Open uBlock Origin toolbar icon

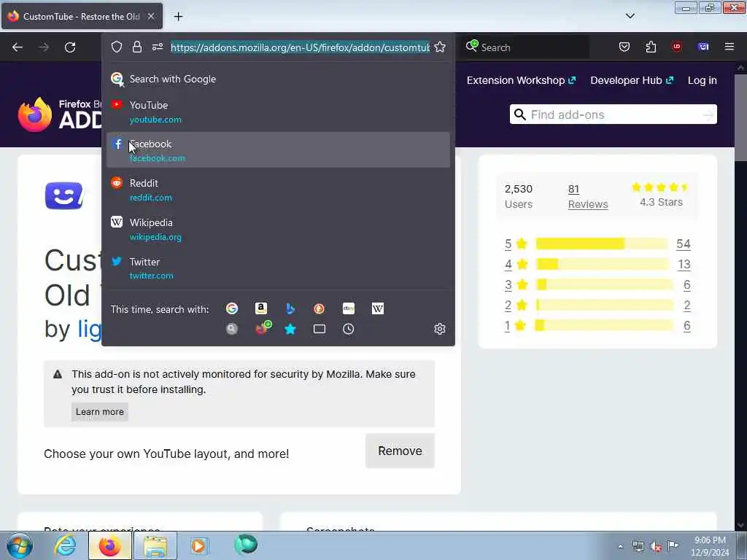point(676,47)
